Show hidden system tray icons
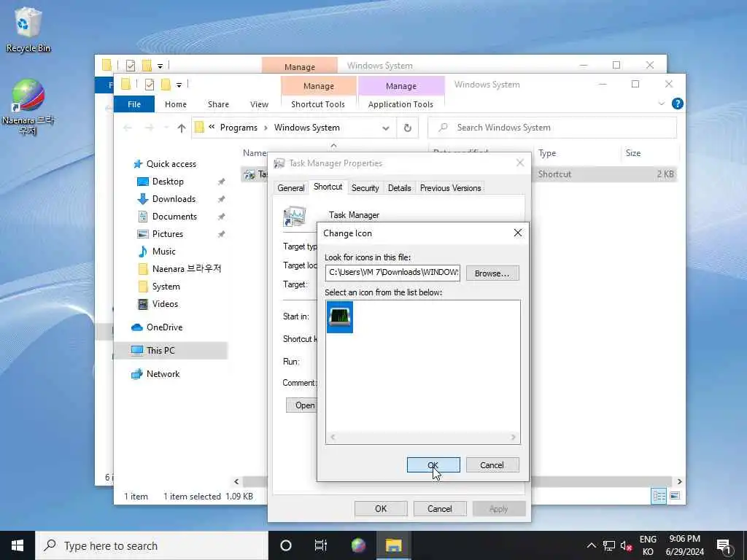This screenshot has width=747, height=560. coord(591,545)
